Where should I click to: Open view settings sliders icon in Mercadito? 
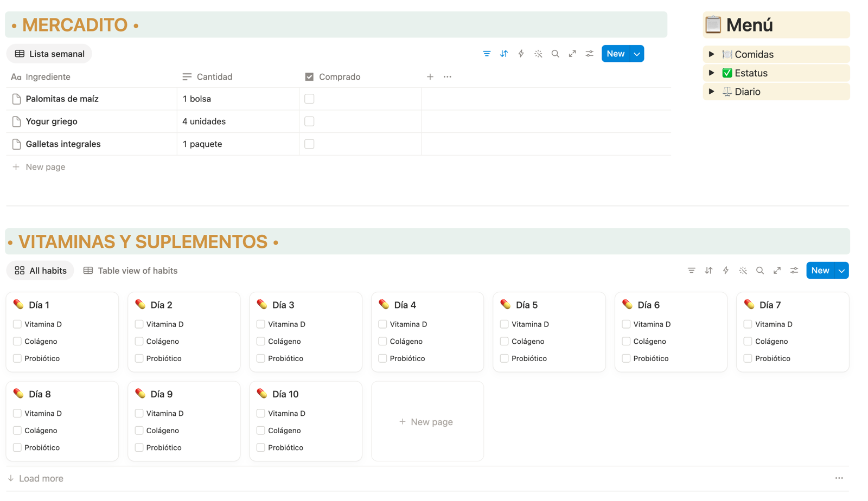(x=590, y=54)
